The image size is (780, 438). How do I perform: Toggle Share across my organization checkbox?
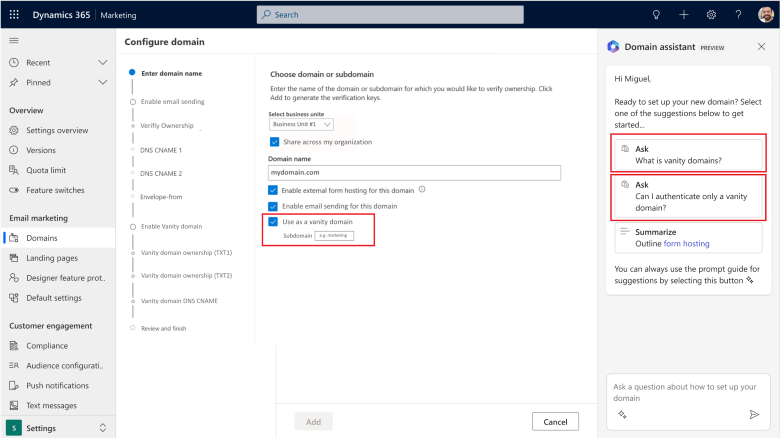click(x=274, y=142)
